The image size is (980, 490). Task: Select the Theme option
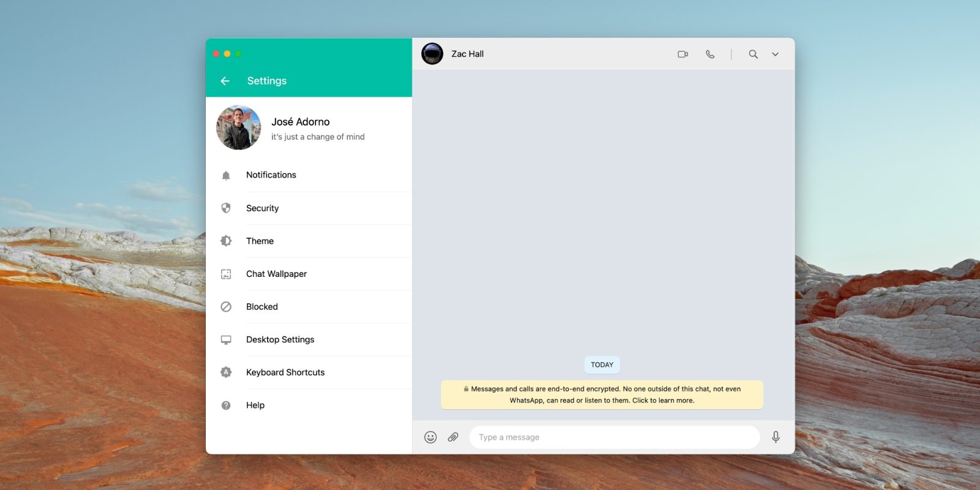[x=260, y=241]
